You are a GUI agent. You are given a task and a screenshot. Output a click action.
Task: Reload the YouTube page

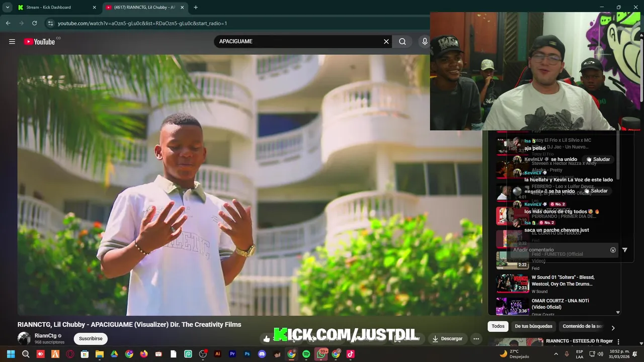(x=34, y=23)
